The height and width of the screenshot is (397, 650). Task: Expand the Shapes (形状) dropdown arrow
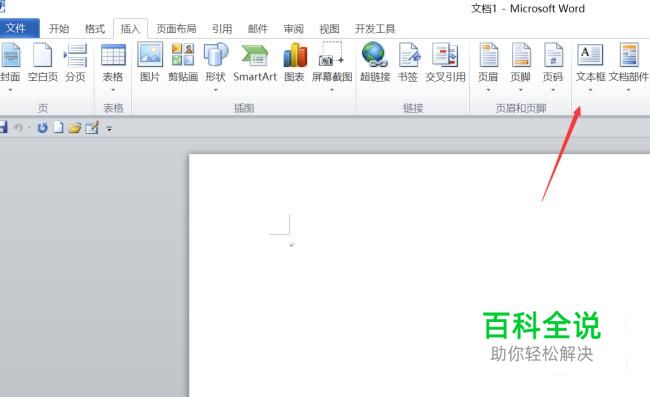click(216, 90)
